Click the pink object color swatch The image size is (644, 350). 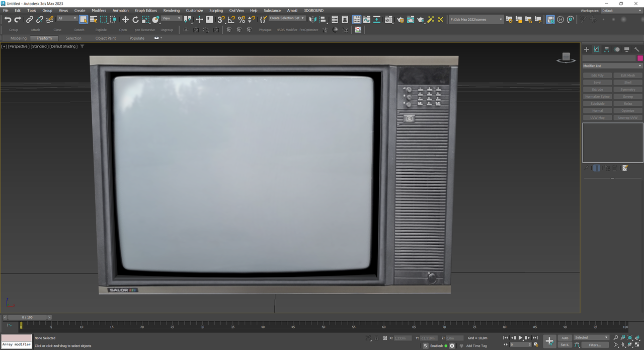tap(640, 58)
